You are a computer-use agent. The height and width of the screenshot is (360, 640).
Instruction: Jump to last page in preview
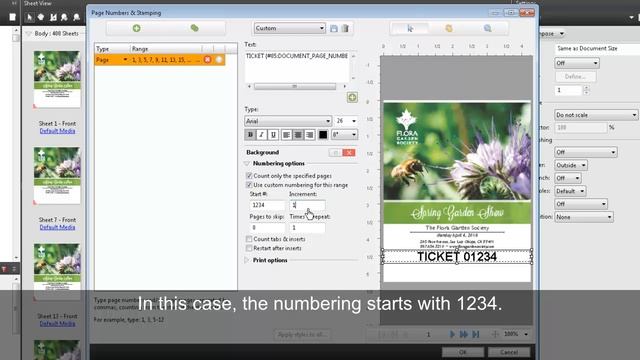pos(476,334)
